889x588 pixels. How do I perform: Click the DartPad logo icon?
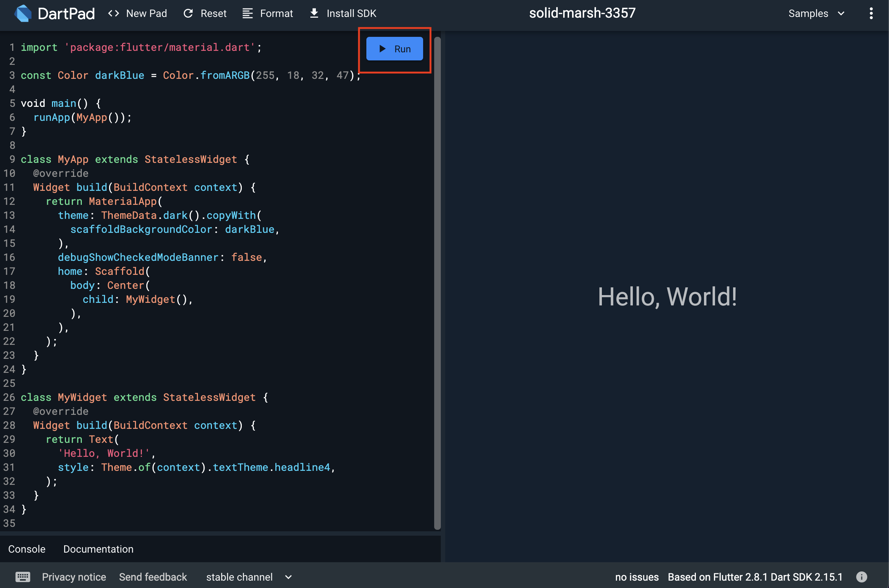pyautogui.click(x=23, y=14)
